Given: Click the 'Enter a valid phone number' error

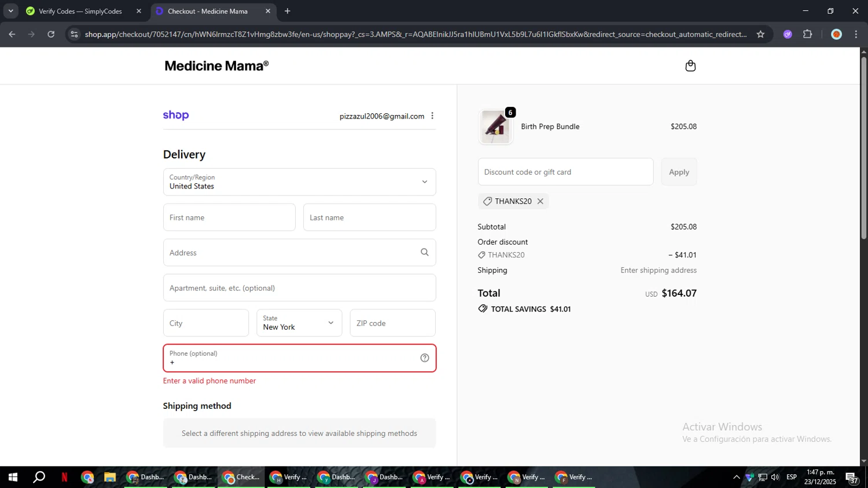Looking at the screenshot, I should pyautogui.click(x=209, y=380).
